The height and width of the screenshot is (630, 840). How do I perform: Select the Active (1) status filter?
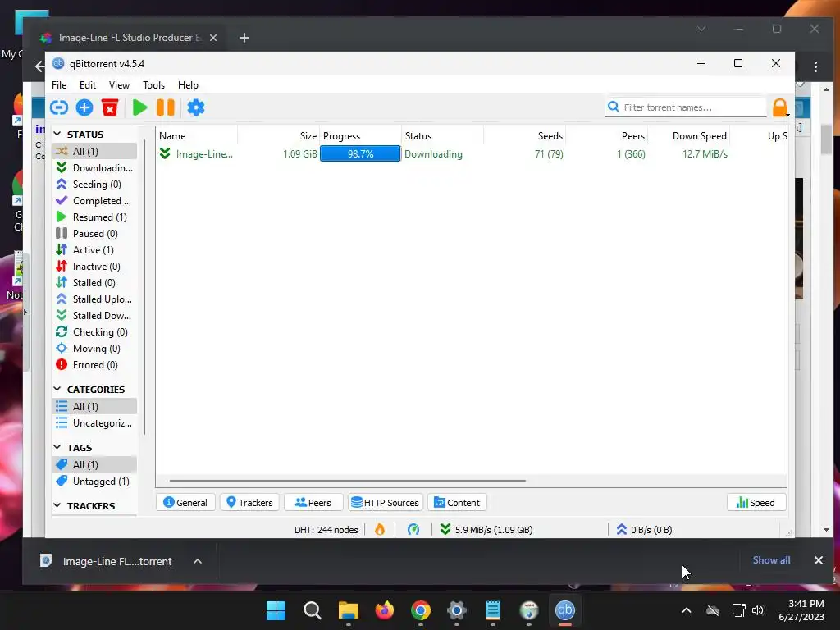tap(95, 249)
